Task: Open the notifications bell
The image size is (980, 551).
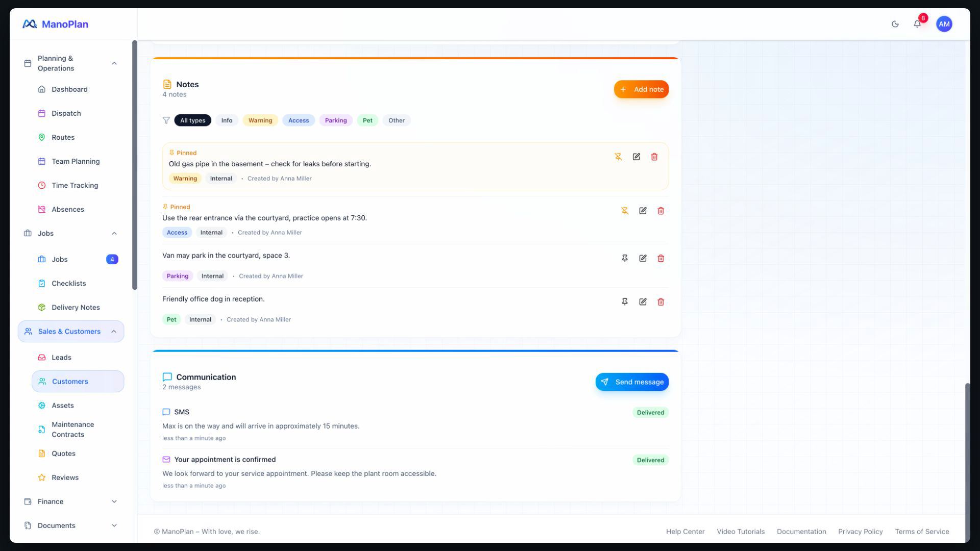Action: click(x=917, y=24)
